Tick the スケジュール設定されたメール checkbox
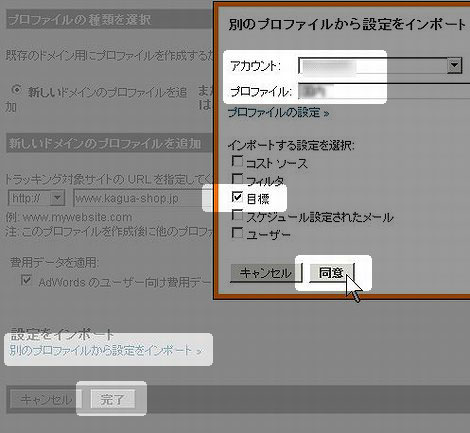Screen dimensions: 470x433 click(237, 215)
